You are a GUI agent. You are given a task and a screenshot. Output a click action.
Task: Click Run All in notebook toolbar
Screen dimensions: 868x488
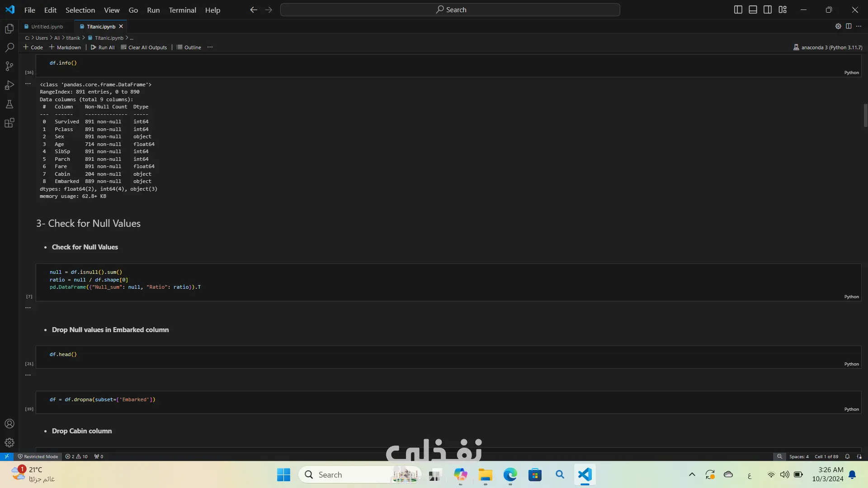103,47
